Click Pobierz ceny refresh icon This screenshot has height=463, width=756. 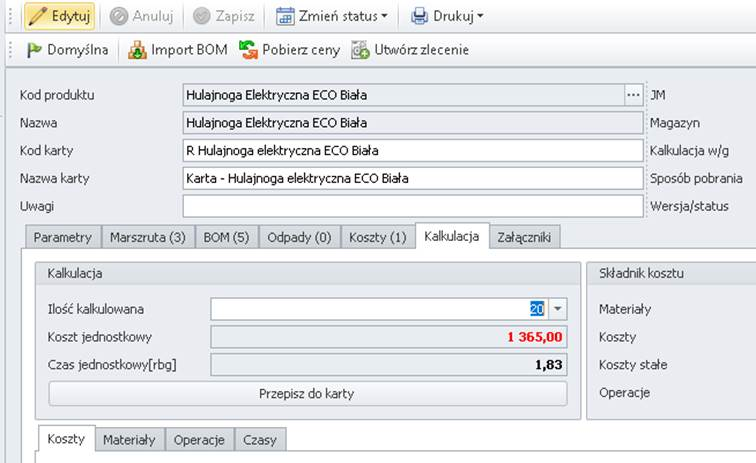point(248,49)
